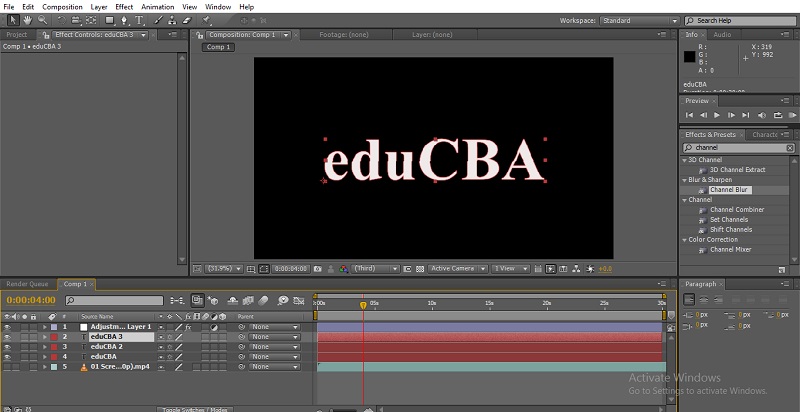This screenshot has width=800, height=412.
Task: Click the Comp 1 breadcrumb button in viewer
Action: click(x=218, y=47)
